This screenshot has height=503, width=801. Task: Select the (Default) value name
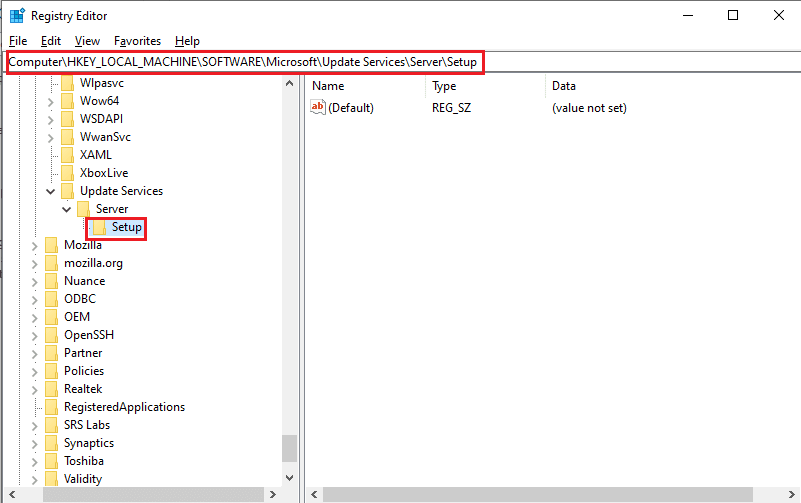click(351, 108)
